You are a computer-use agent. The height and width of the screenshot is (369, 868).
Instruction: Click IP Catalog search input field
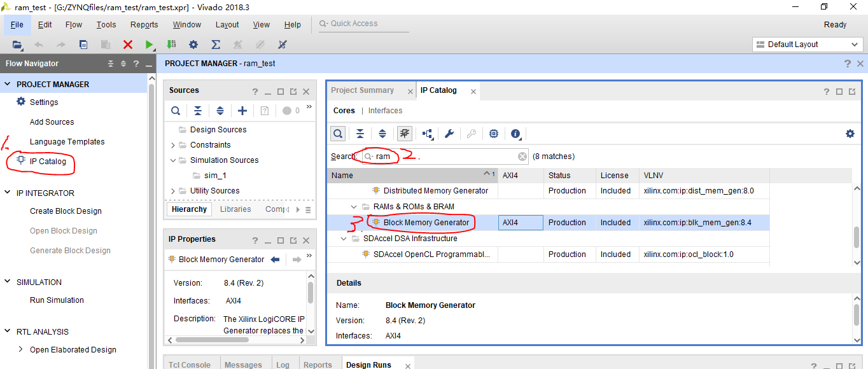pyautogui.click(x=444, y=157)
